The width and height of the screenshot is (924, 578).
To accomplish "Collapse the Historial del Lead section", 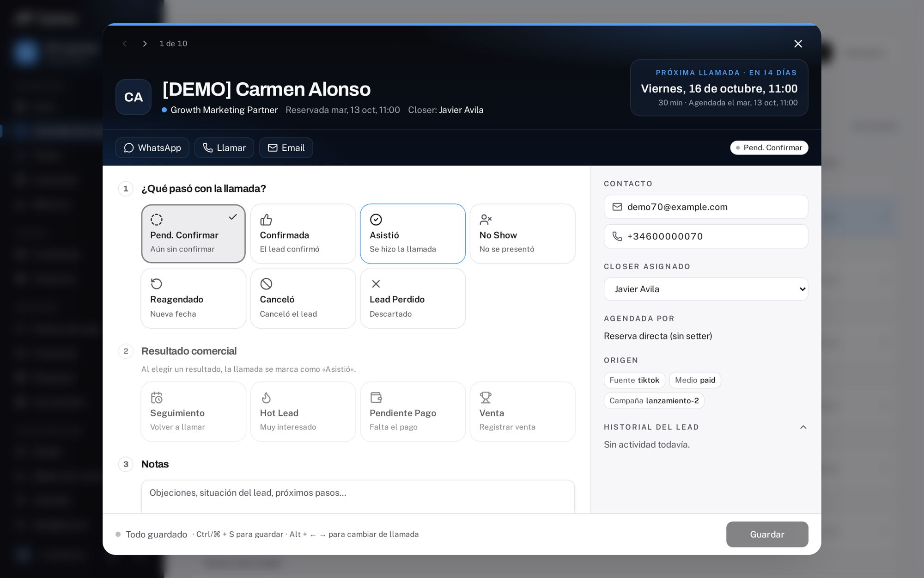I will click(x=803, y=427).
